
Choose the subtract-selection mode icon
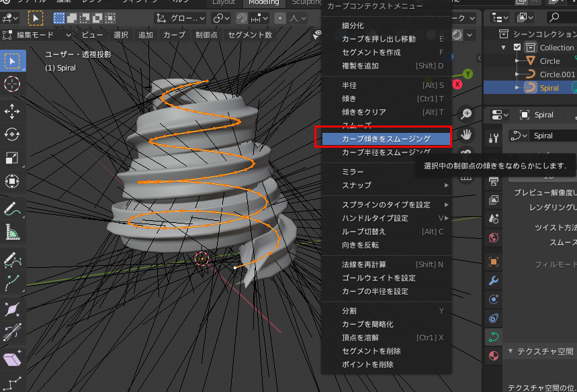(85, 18)
